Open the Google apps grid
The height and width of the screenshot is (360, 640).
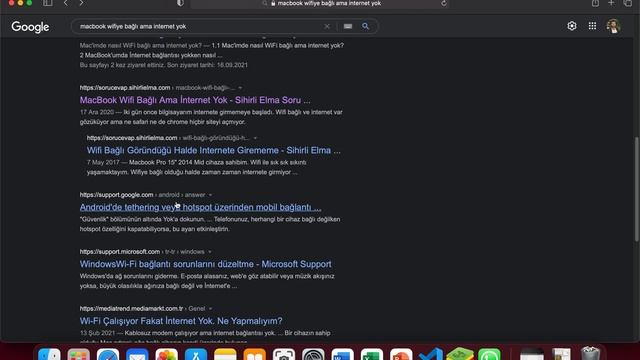(x=592, y=26)
